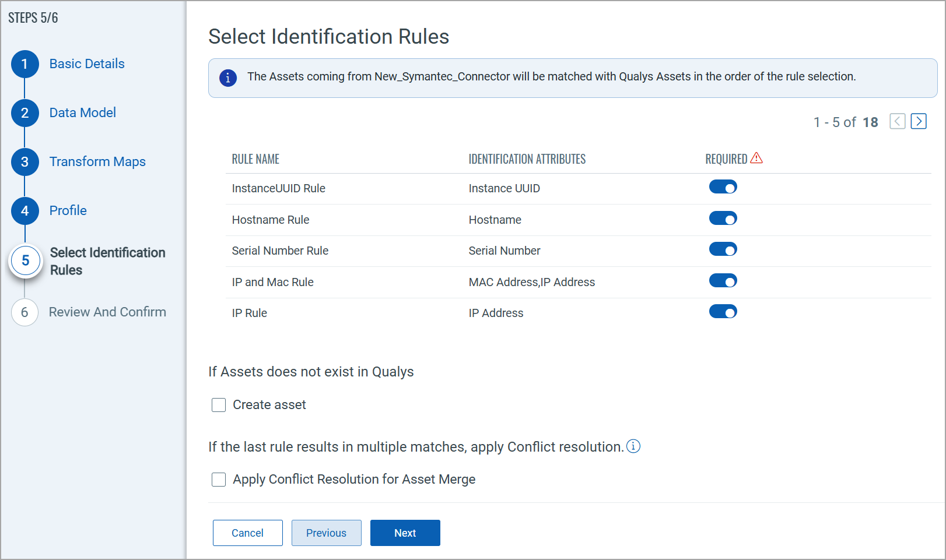Toggle the Serial Number Rule switch
The width and height of the screenshot is (946, 560).
click(723, 249)
